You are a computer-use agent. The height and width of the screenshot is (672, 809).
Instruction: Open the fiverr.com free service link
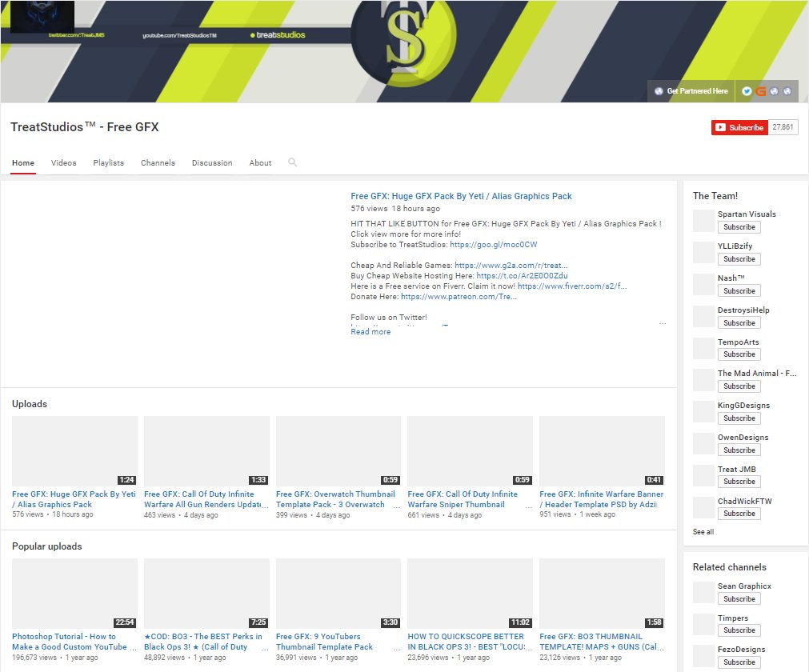(572, 286)
